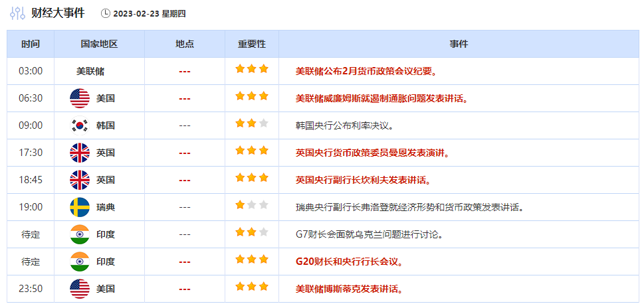Open event 瑞典央行副行长弗洛登 speech
This screenshot has height=306, width=644.
click(411, 207)
